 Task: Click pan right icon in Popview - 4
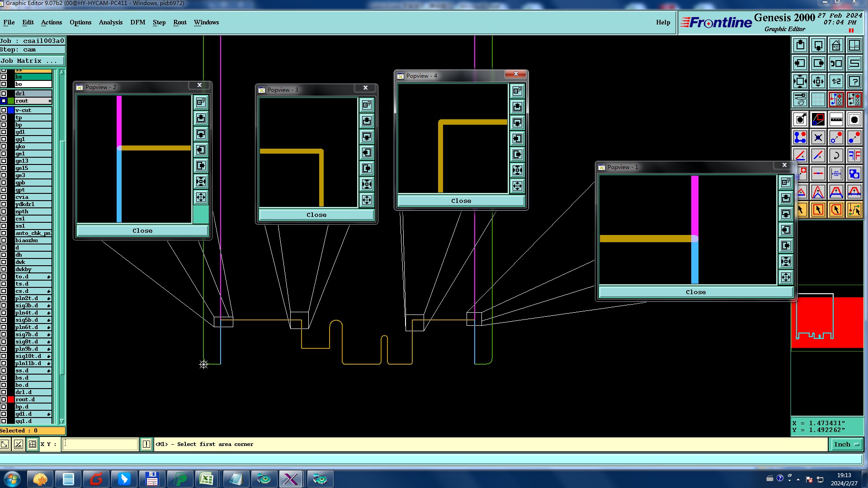point(518,155)
